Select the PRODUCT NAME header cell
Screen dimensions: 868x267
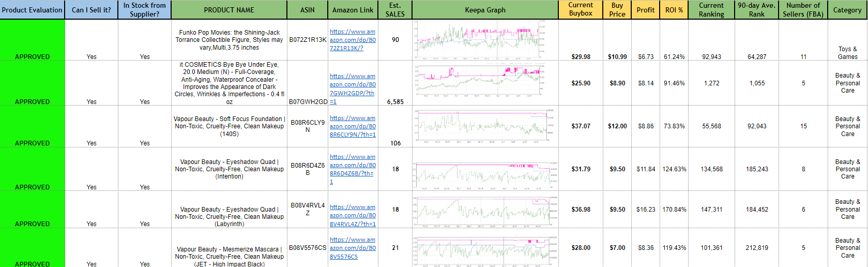[229, 10]
